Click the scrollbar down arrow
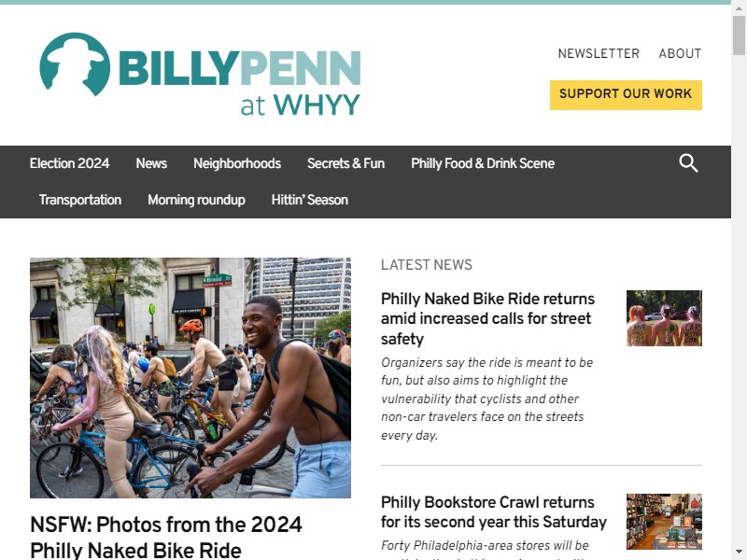The height and width of the screenshot is (560, 747). [739, 553]
